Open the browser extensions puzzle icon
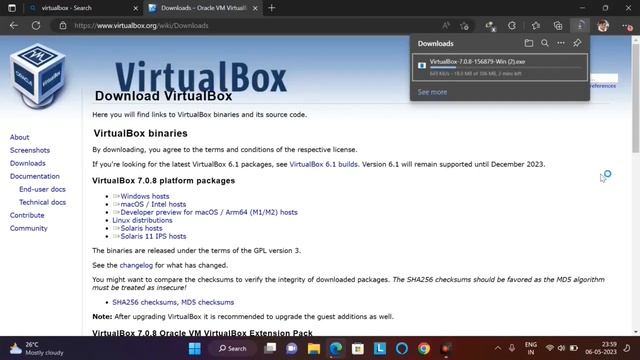 512,26
